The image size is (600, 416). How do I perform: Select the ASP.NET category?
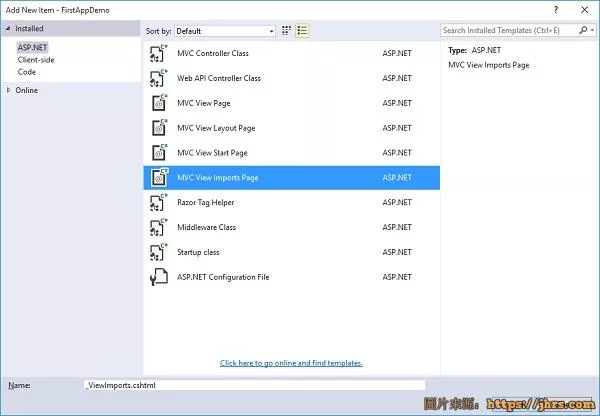(32, 47)
